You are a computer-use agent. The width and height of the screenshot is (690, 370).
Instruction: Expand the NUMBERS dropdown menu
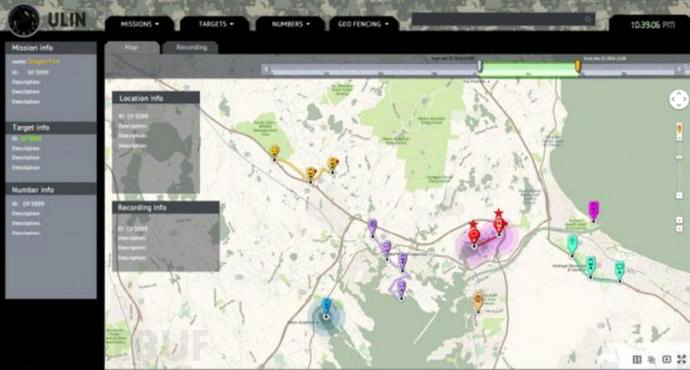click(x=290, y=24)
